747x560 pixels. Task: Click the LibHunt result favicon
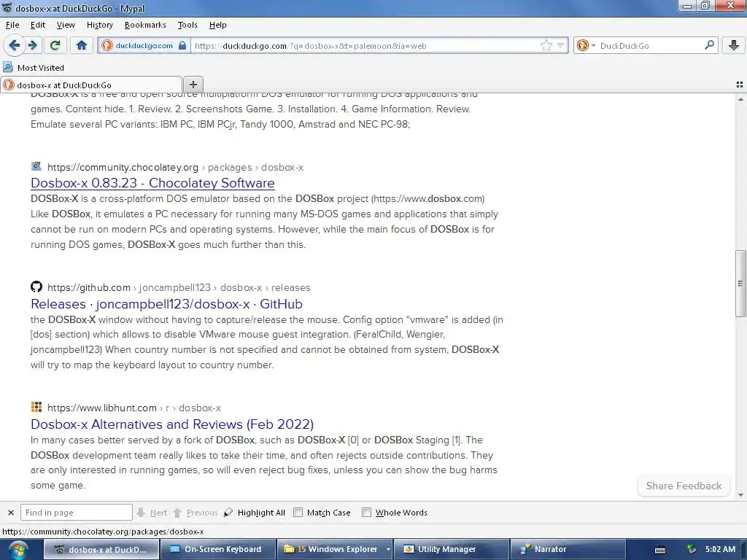tap(36, 407)
